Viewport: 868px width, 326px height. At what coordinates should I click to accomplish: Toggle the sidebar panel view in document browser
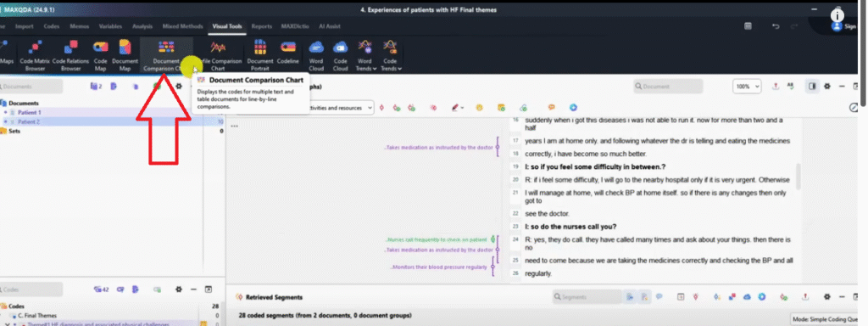pos(812,87)
